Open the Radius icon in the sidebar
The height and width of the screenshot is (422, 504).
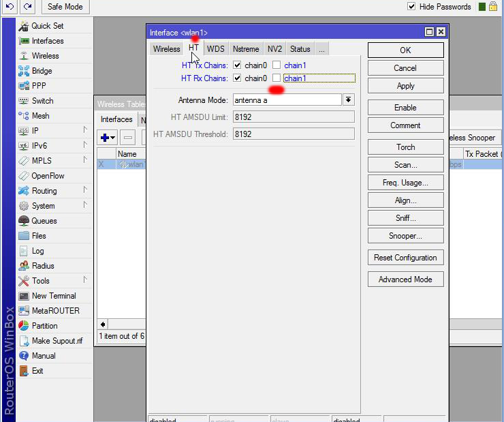coord(24,266)
